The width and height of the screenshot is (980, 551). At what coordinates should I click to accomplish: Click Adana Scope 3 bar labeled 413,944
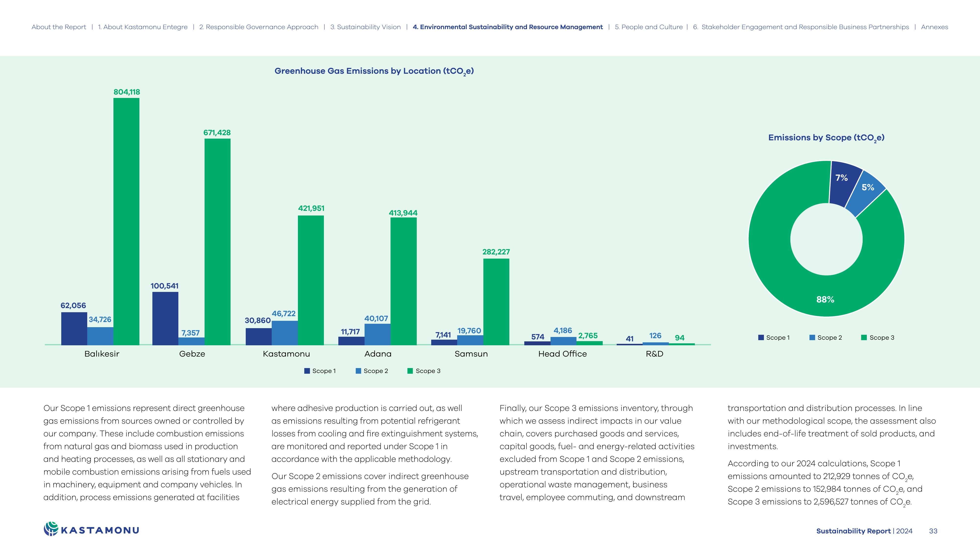coord(403,281)
